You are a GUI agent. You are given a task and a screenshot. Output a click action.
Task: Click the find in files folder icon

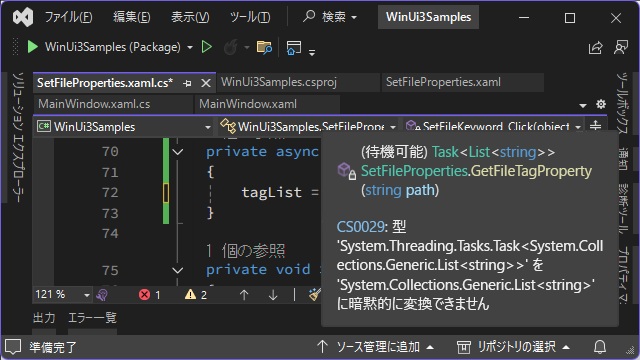click(264, 47)
